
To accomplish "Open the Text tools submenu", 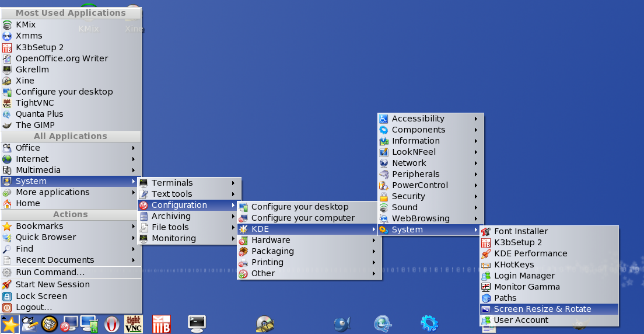I will point(190,194).
